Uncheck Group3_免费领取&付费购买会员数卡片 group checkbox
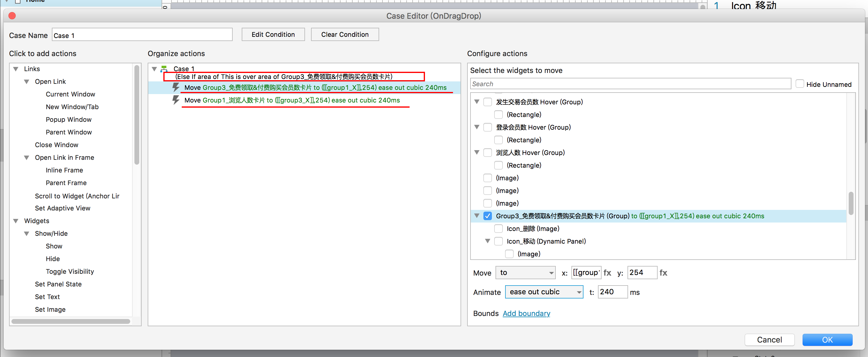The image size is (868, 357). [487, 216]
